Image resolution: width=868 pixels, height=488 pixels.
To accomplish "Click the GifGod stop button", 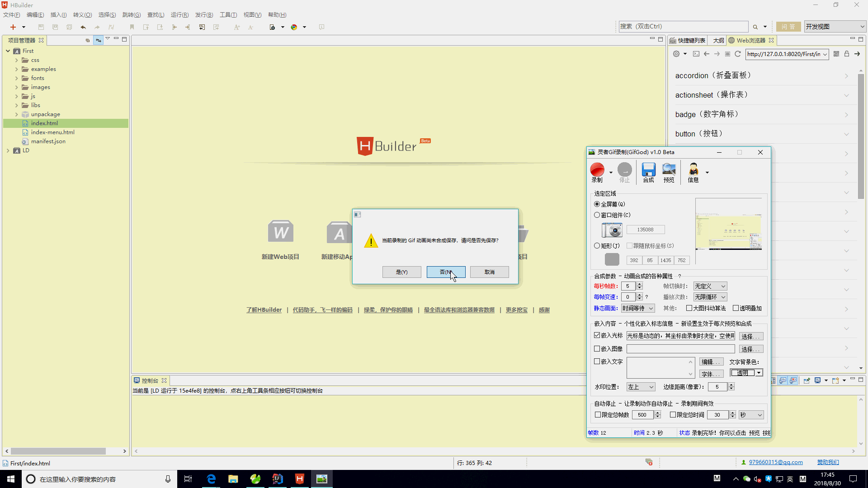I will tap(625, 172).
